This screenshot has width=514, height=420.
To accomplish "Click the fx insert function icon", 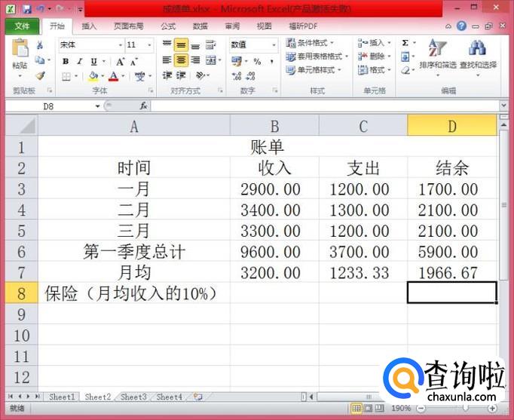I will [143, 106].
